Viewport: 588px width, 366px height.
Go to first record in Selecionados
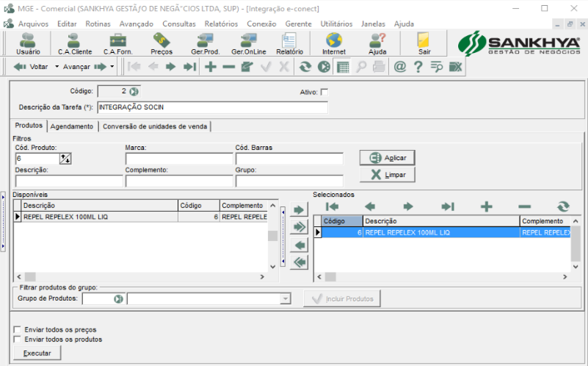(333, 207)
